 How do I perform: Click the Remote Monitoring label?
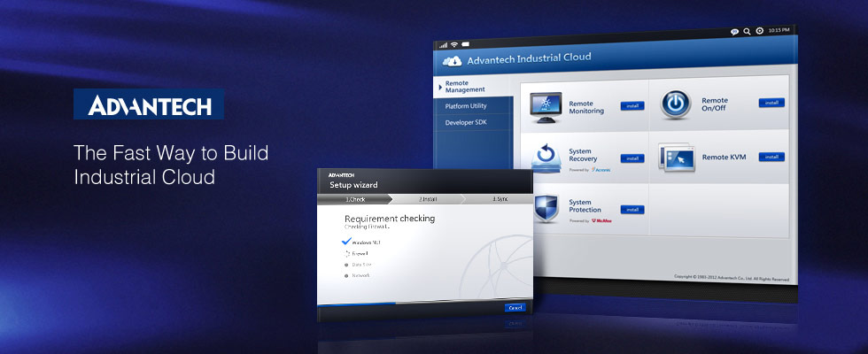coord(586,107)
